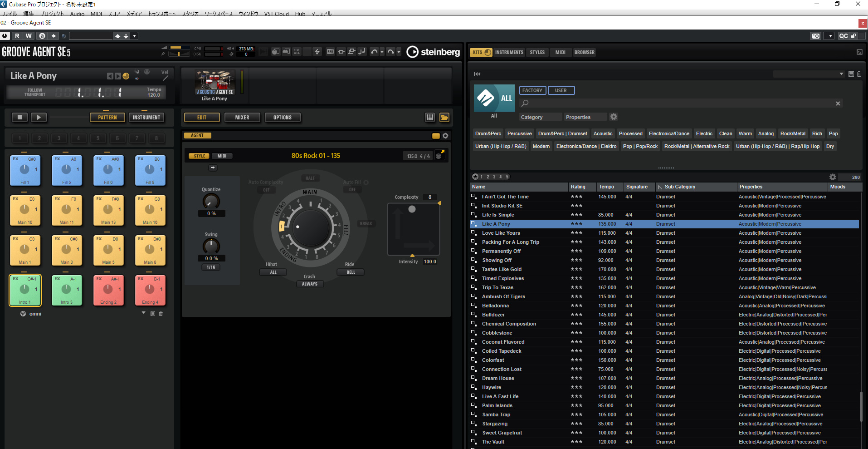
Task: Toggle plug-in power (bypass) button
Action: 5,36
